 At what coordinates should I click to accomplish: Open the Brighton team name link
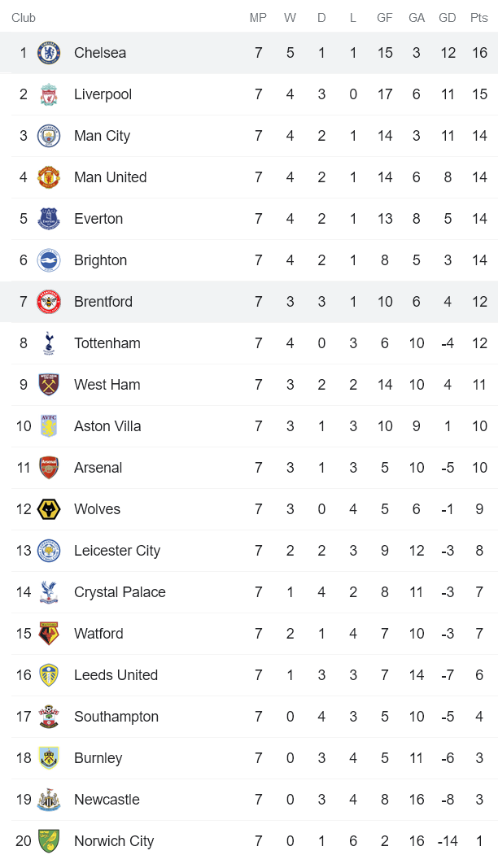click(x=100, y=260)
